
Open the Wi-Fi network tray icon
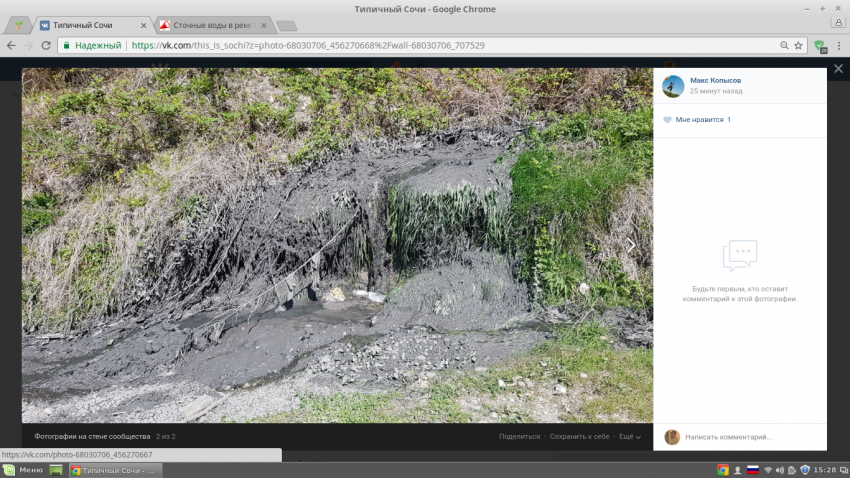click(768, 470)
